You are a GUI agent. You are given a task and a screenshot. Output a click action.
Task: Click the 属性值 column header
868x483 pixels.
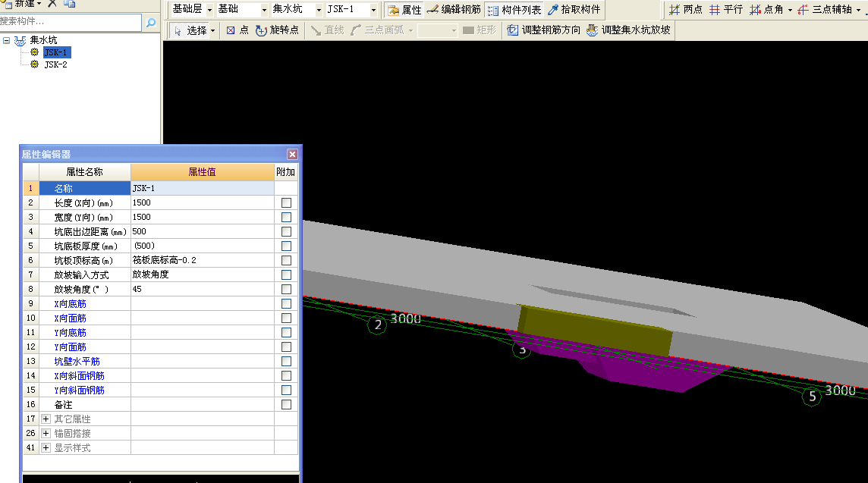click(203, 172)
